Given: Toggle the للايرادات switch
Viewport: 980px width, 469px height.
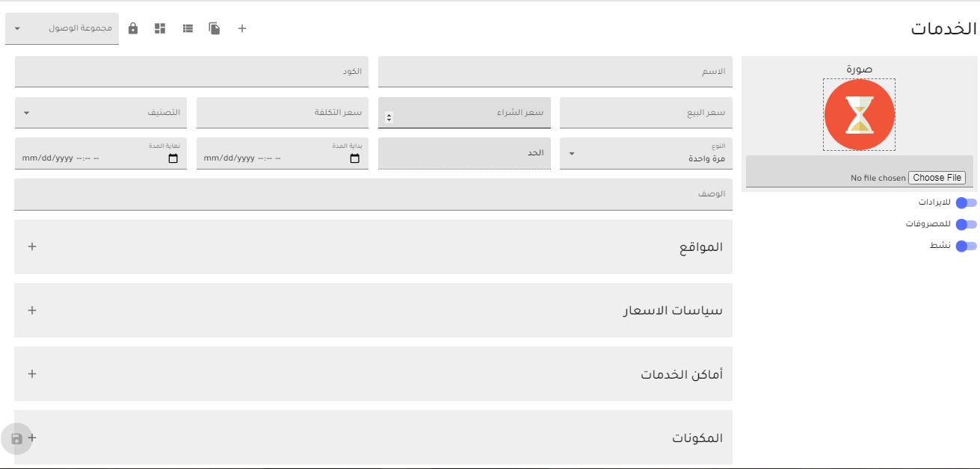Looking at the screenshot, I should [x=966, y=202].
